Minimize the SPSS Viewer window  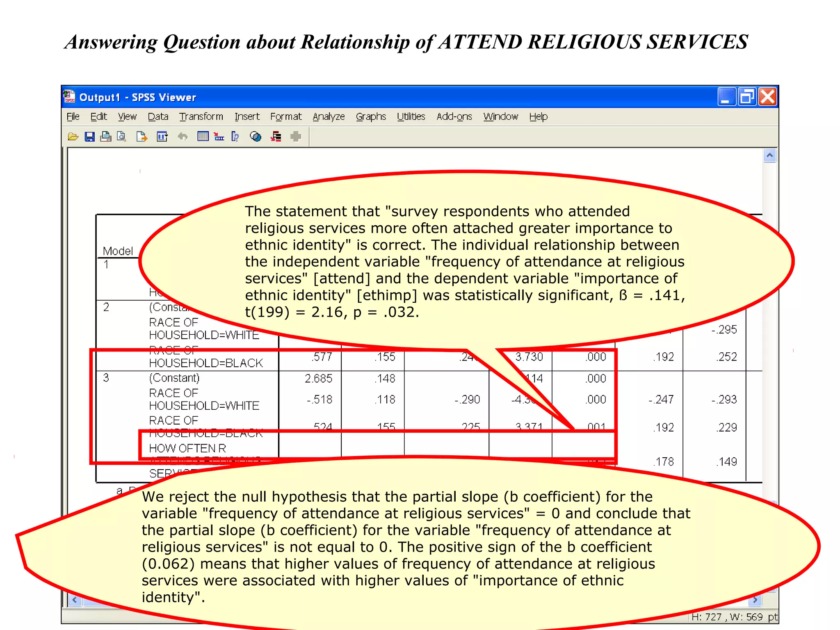click(726, 97)
